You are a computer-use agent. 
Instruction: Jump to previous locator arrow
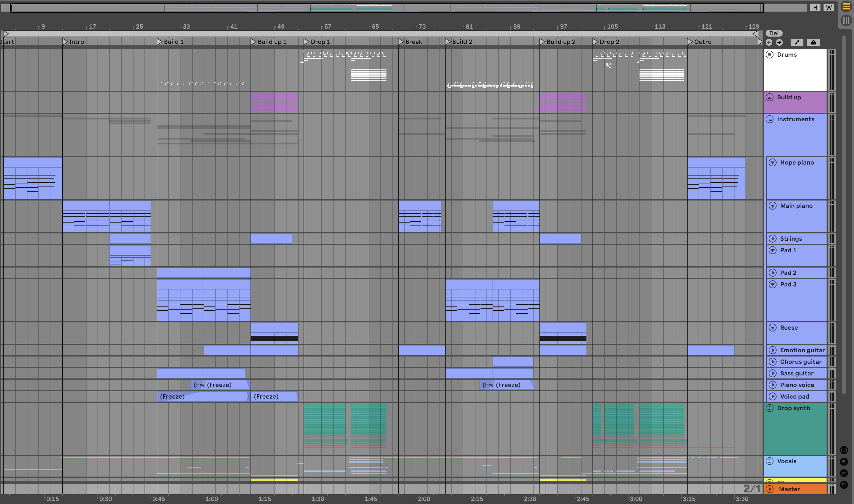tap(769, 42)
